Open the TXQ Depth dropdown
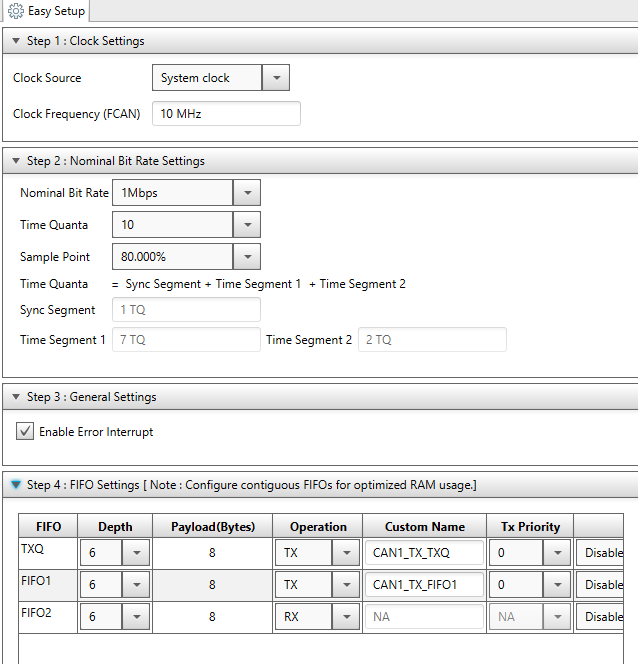 [136, 553]
